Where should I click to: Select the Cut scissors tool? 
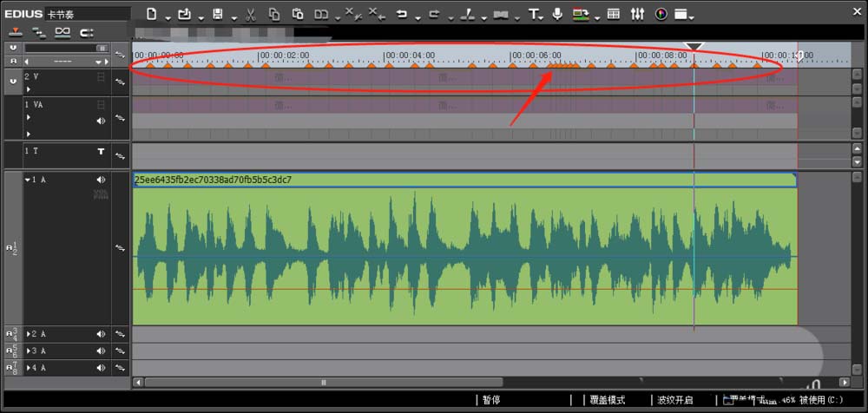coord(249,14)
